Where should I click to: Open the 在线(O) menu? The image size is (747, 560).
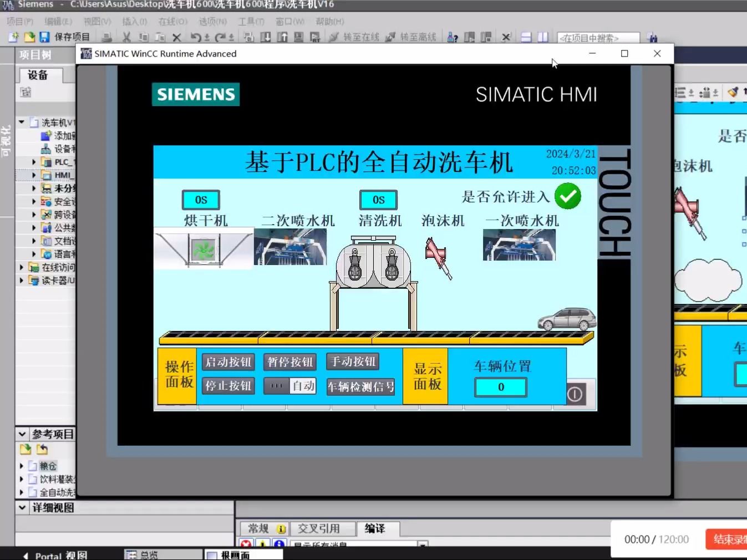173,21
